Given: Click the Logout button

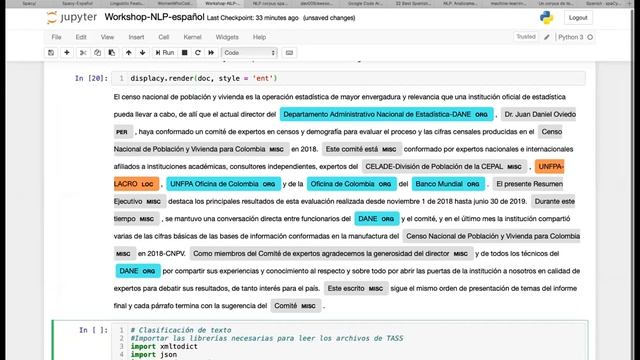Looking at the screenshot, I should (x=578, y=18).
